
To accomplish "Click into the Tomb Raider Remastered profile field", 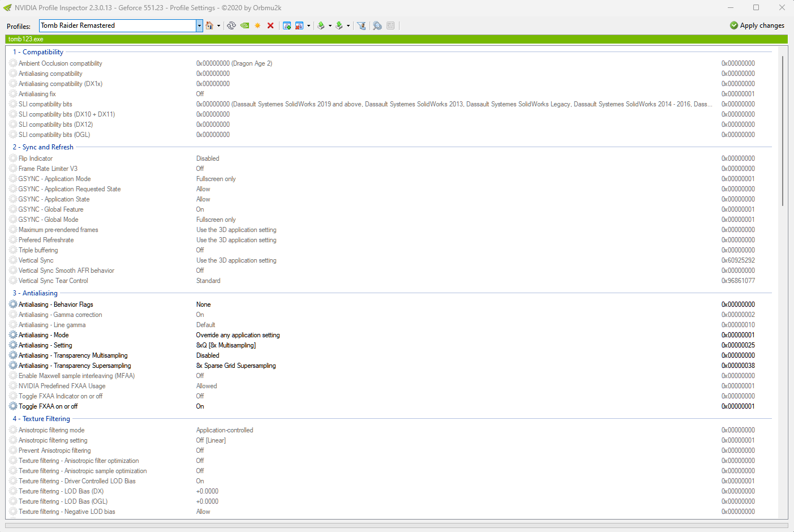I will [x=118, y=25].
